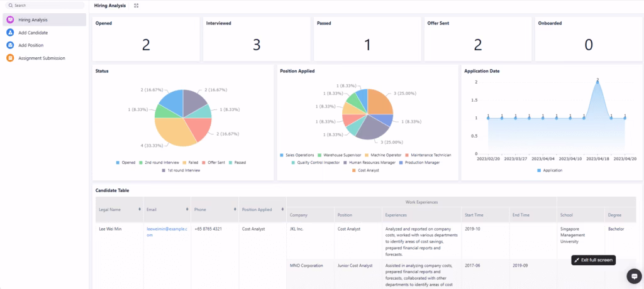The height and width of the screenshot is (289, 644).
Task: Open the Add Candidate menu item
Action: coord(33,33)
